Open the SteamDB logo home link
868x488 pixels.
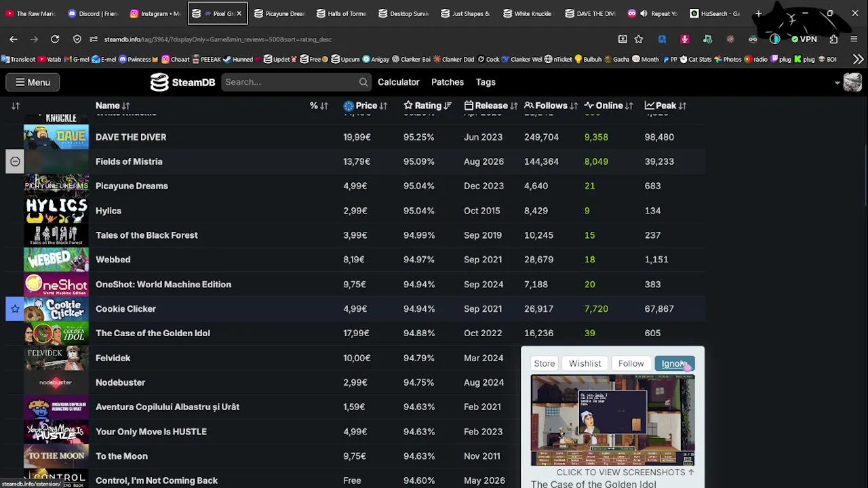point(182,82)
